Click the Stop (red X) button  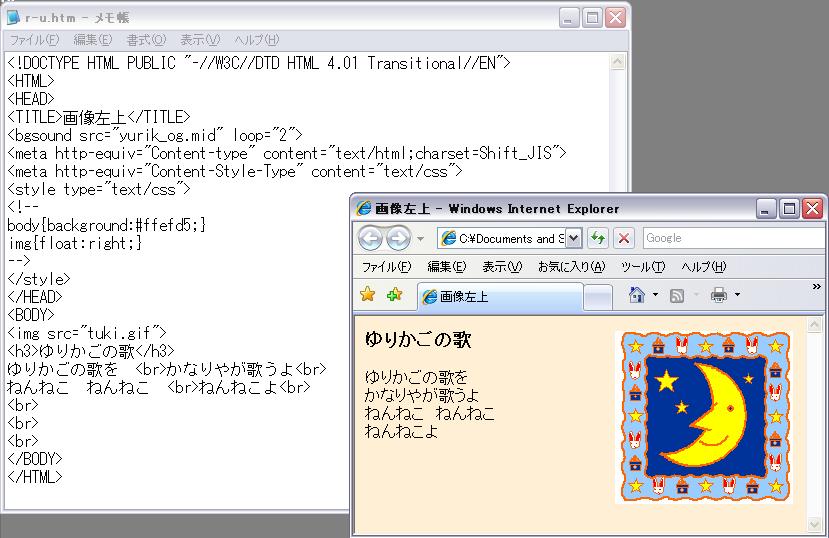coord(624,238)
